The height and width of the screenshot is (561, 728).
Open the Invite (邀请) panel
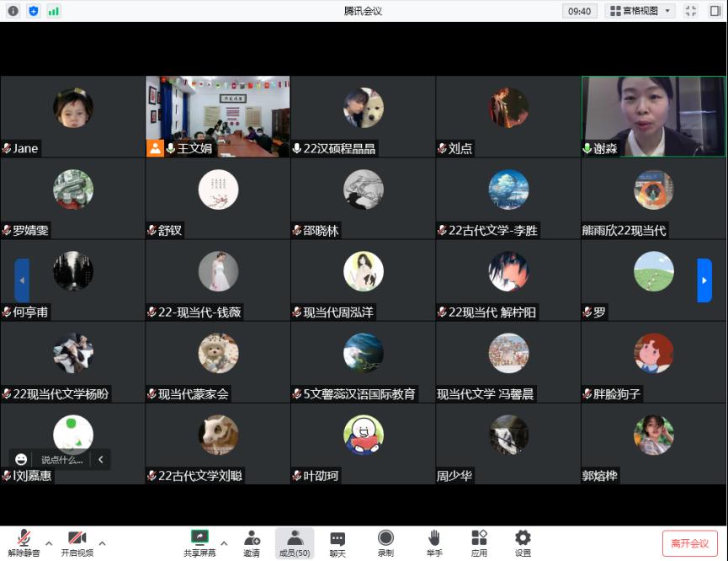point(252,542)
